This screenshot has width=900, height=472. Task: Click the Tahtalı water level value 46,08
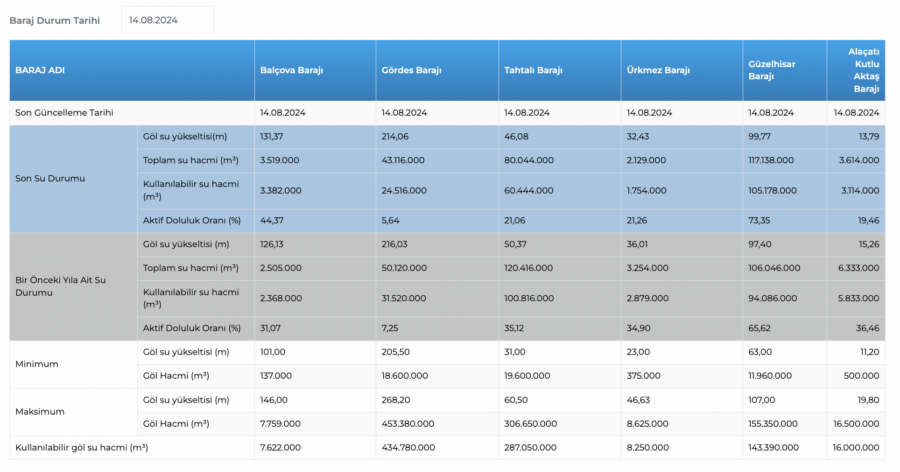(516, 137)
